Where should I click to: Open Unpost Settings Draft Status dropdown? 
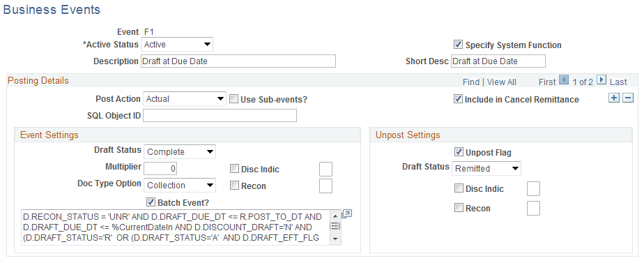click(x=486, y=169)
